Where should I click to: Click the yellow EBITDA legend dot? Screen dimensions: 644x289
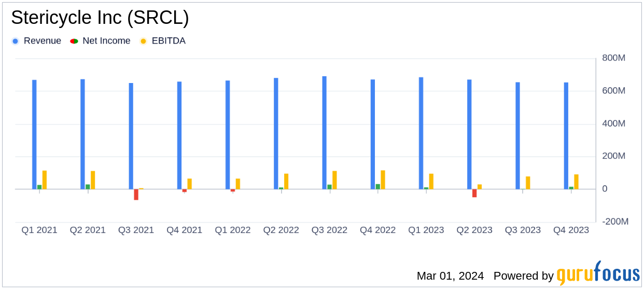[143, 41]
